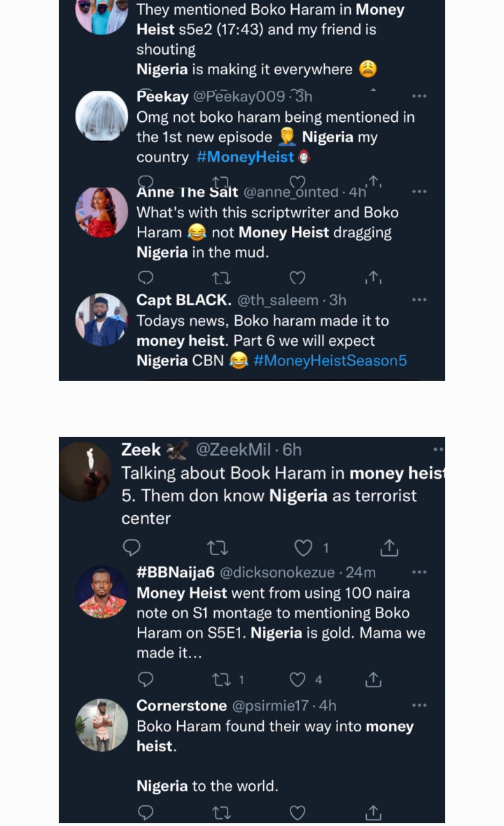Open more options for Peekay's tweet
504x826 pixels.
(x=419, y=96)
